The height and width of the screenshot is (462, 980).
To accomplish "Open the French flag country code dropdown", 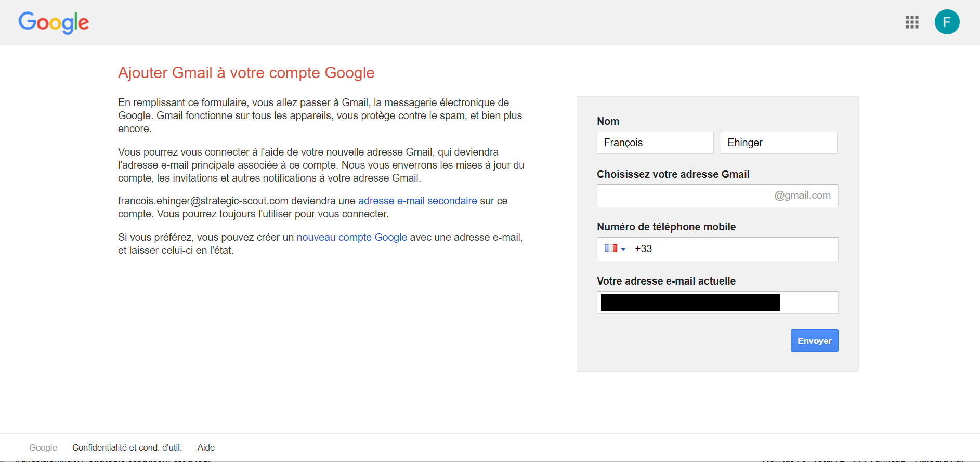I will click(615, 249).
